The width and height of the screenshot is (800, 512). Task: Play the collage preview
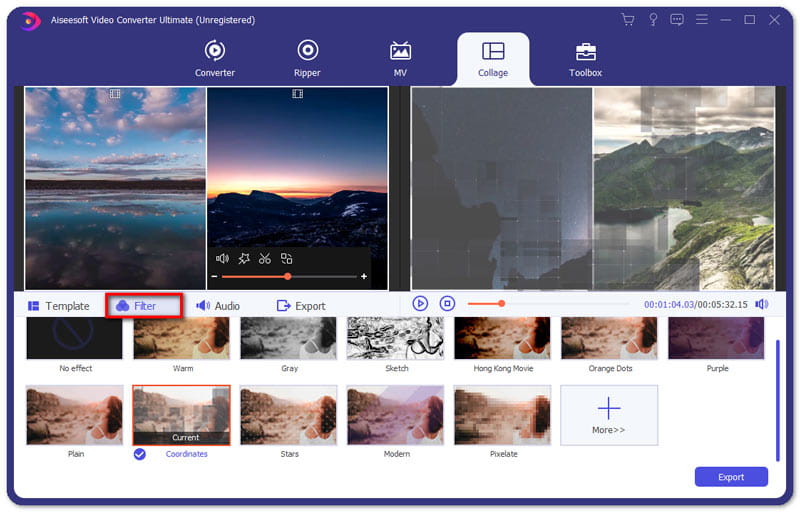click(x=420, y=304)
